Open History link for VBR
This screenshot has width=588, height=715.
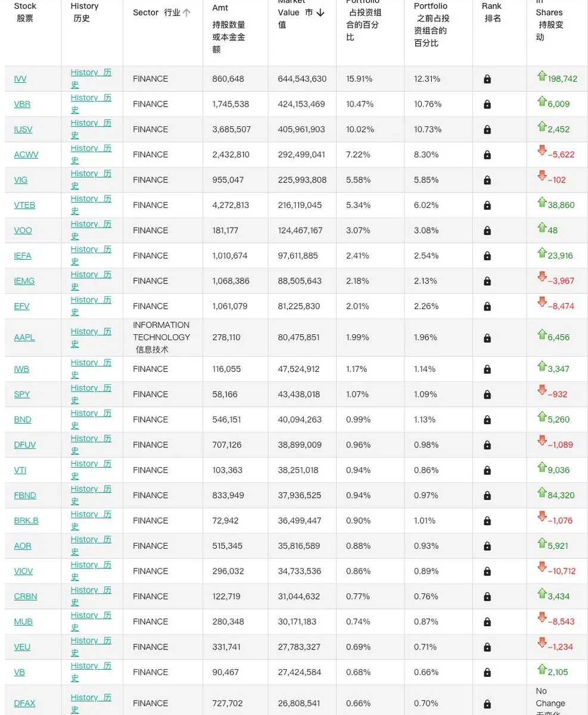click(91, 104)
